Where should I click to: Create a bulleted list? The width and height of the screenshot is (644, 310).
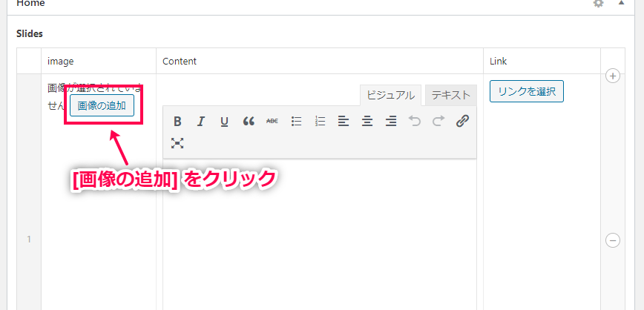296,121
